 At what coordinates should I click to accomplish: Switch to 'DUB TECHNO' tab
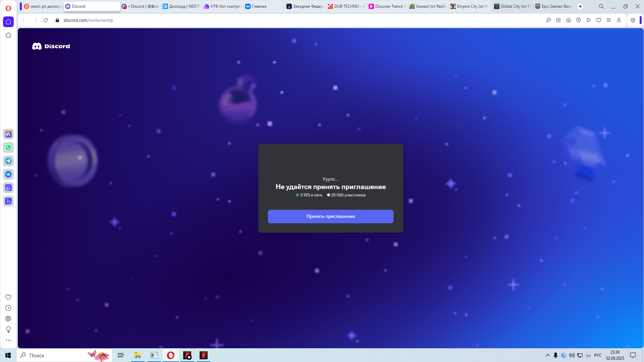tap(346, 6)
